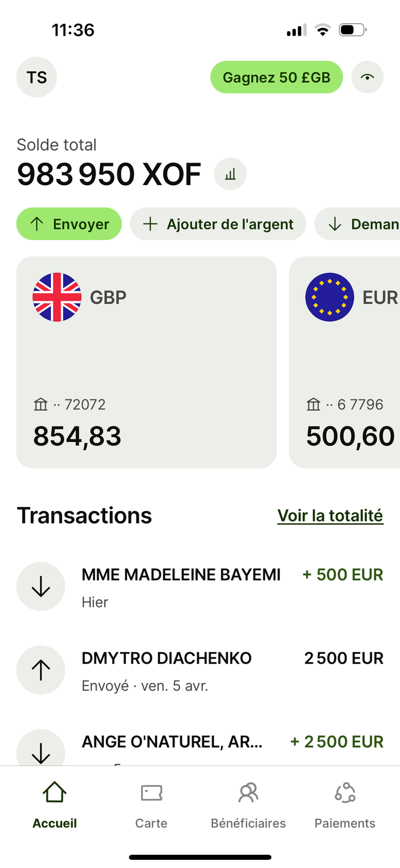Tap the UK flag icon
Screen dimensions: 400x868
point(57,297)
